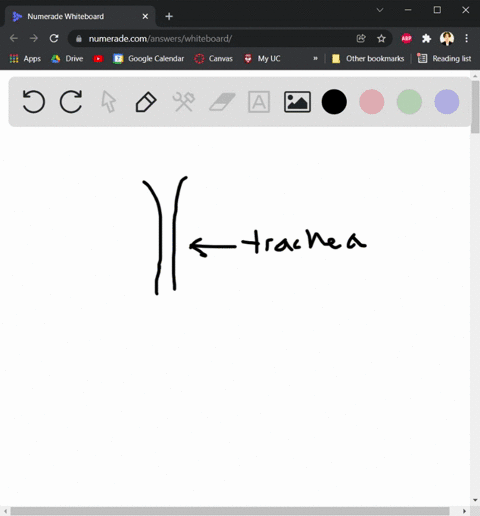Viewport: 480px width, 516px height.
Task: Click the whiteboard redo arrow
Action: pyautogui.click(x=71, y=101)
